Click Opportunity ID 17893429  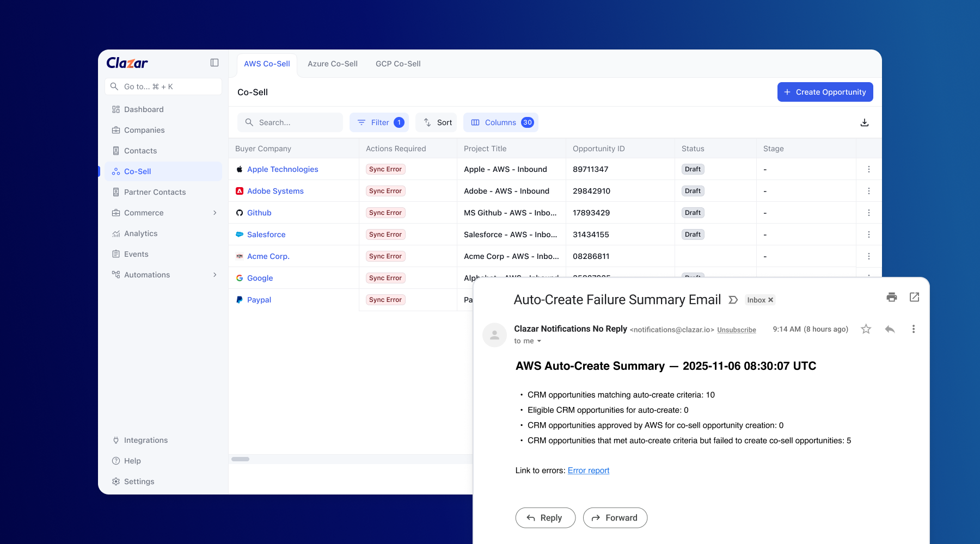tap(591, 213)
